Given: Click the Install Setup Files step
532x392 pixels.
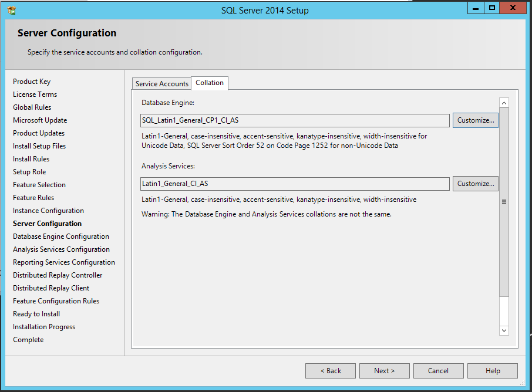Looking at the screenshot, I should click(x=39, y=146).
